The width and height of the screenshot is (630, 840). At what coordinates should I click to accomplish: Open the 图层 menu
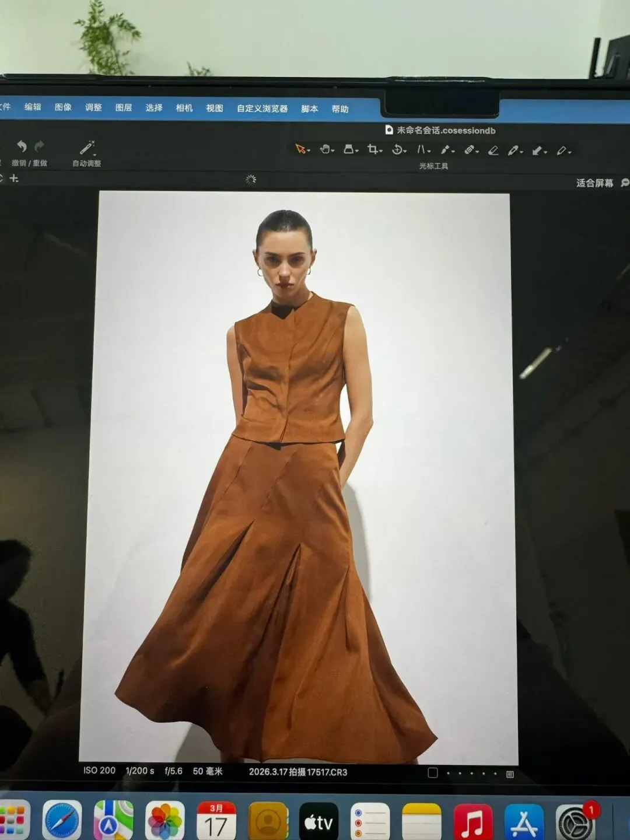coord(124,107)
